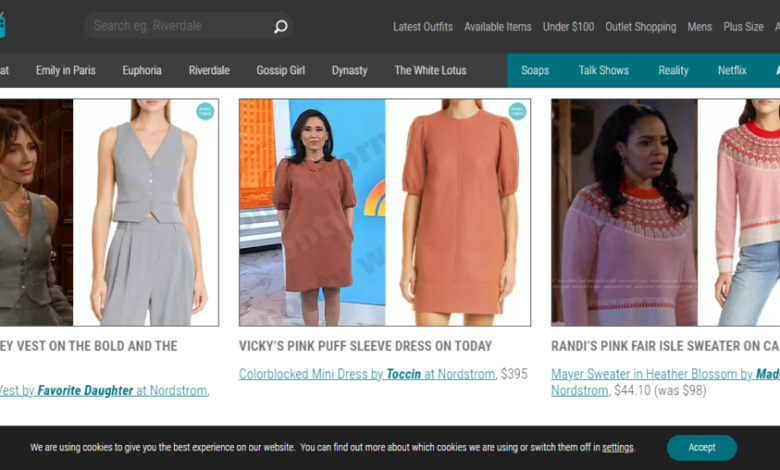
Task: Open Colorblocked Mini Dress by Toccin link
Action: click(367, 374)
